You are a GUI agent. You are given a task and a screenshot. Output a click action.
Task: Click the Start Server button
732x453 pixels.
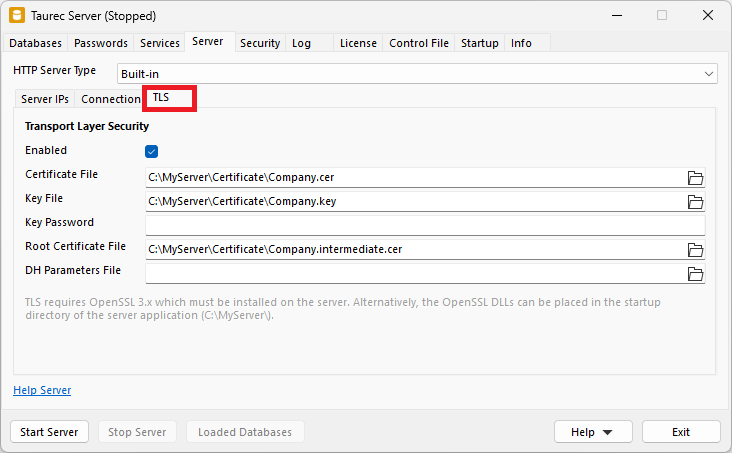click(49, 432)
